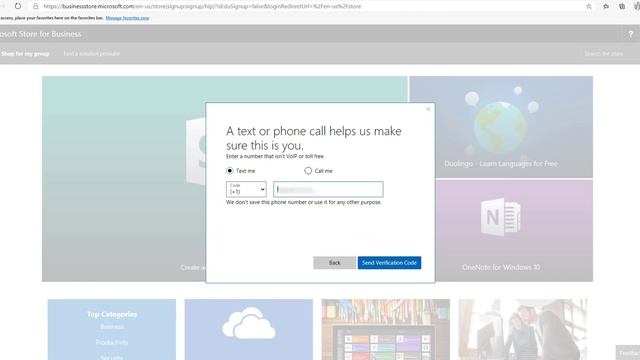Image resolution: width=640 pixels, height=360 pixels.
Task: Select the Text me radio button
Action: (230, 171)
